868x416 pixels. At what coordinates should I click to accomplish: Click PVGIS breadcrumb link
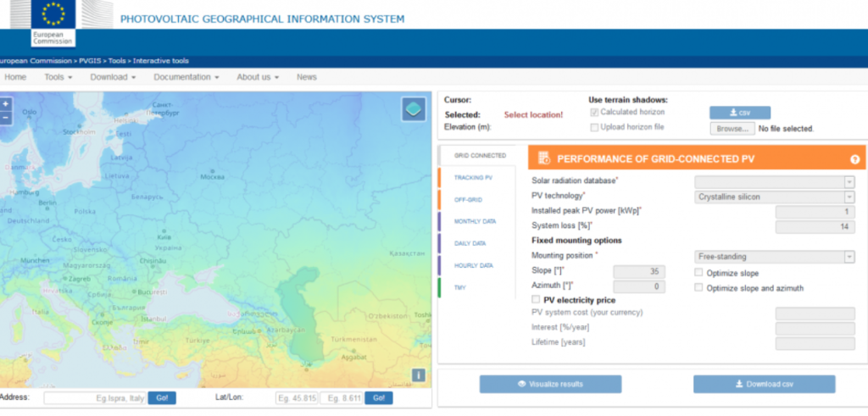click(90, 61)
